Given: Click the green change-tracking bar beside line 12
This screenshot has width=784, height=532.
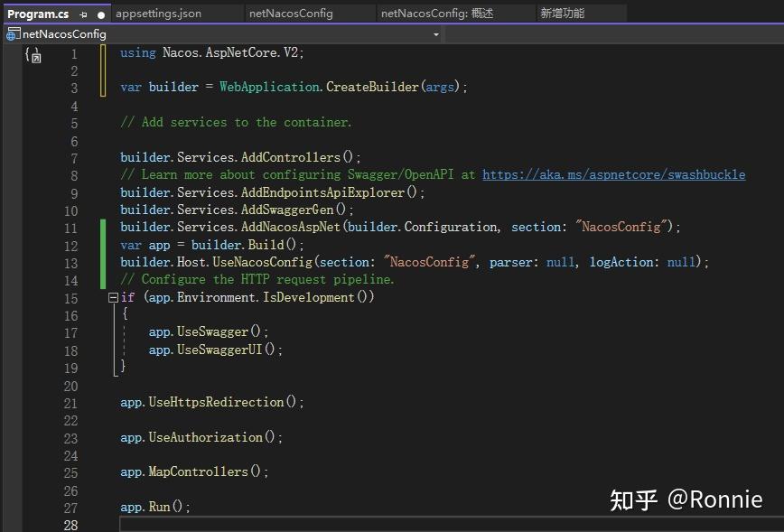Looking at the screenshot, I should (x=103, y=245).
